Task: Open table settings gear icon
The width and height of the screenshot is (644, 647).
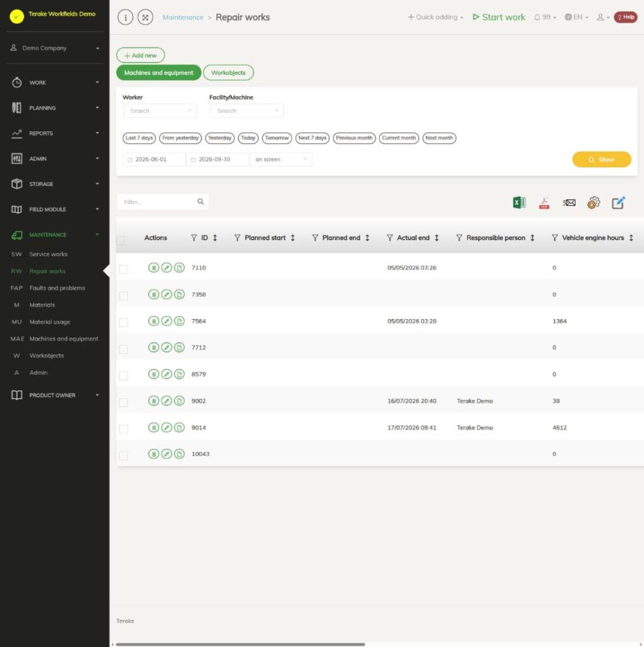Action: pyautogui.click(x=593, y=203)
